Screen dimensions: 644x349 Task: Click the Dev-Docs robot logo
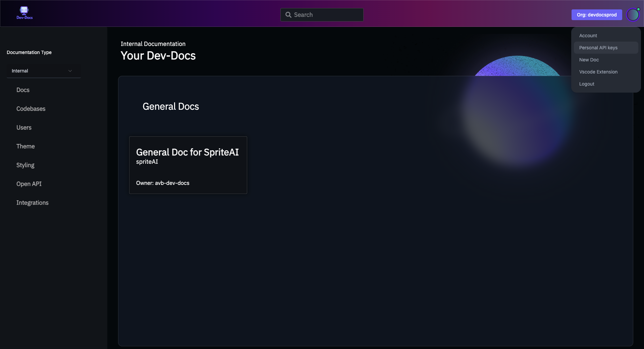point(24,13)
